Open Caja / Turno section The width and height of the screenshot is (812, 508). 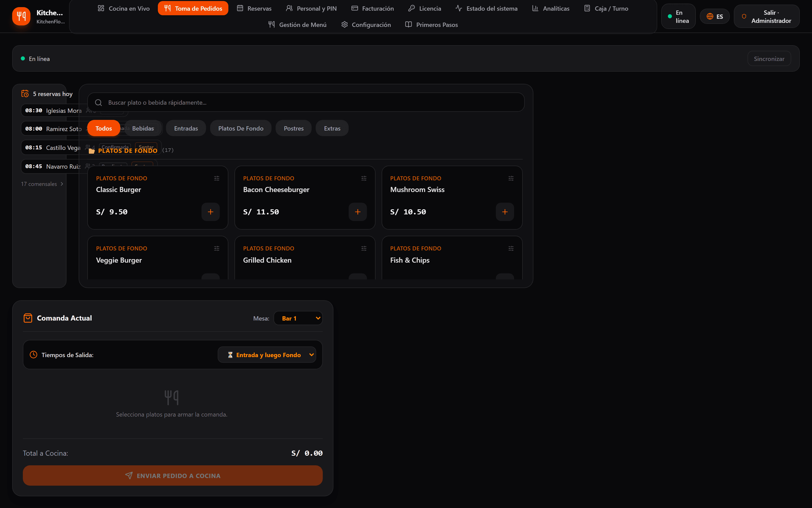[x=606, y=8]
